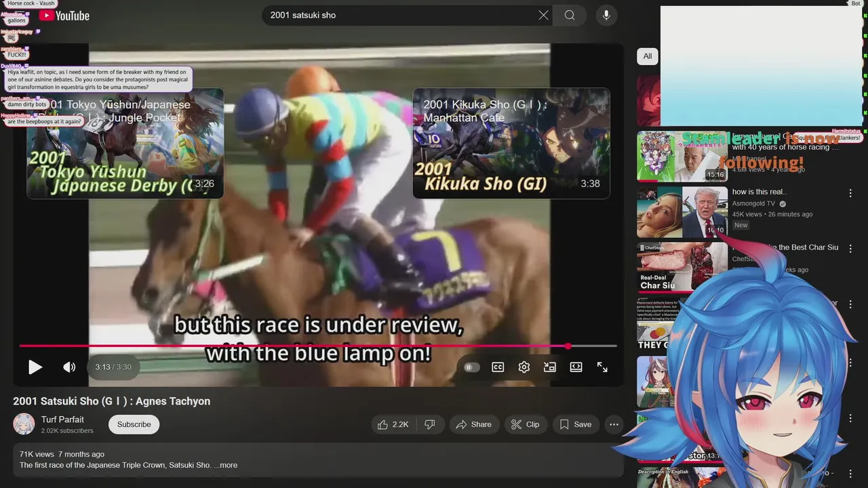Save video to a playlist

576,424
